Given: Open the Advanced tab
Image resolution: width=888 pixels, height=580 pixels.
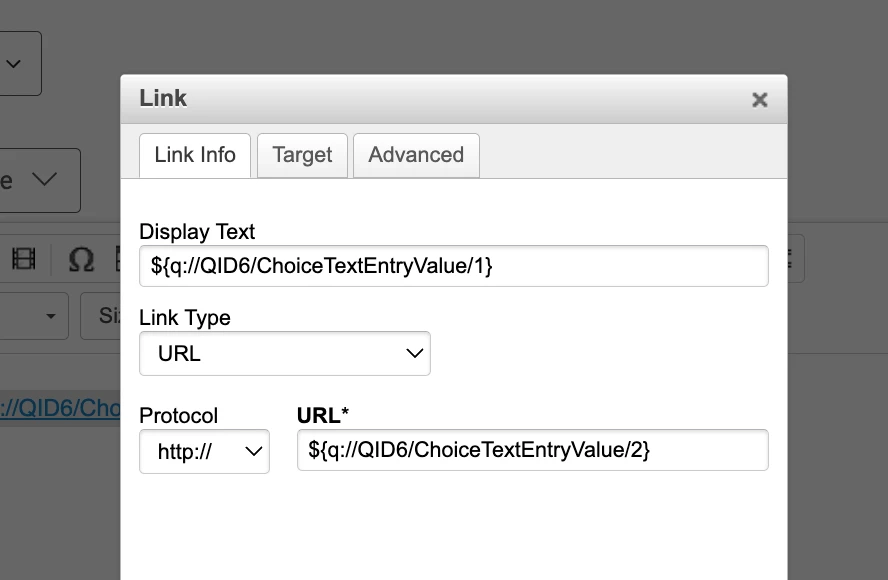Looking at the screenshot, I should (x=416, y=155).
